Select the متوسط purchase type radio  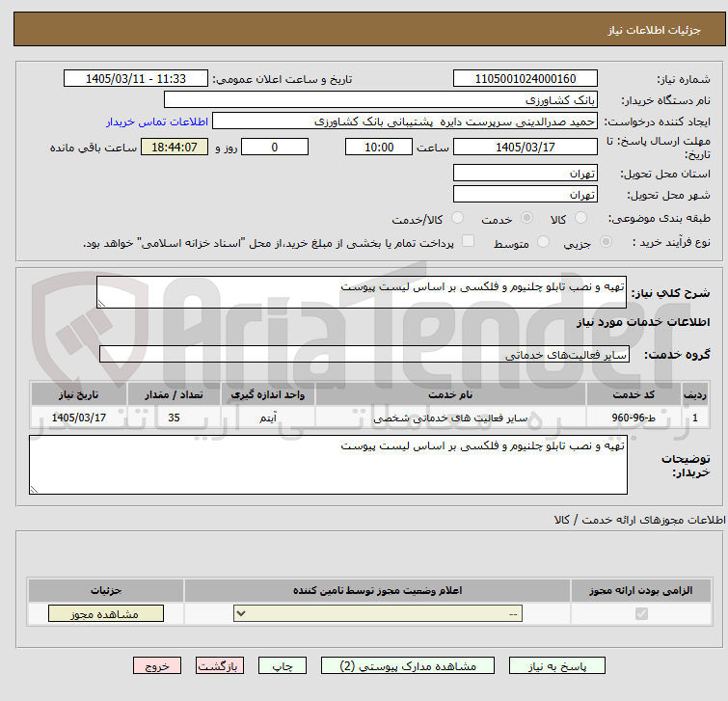(x=543, y=242)
